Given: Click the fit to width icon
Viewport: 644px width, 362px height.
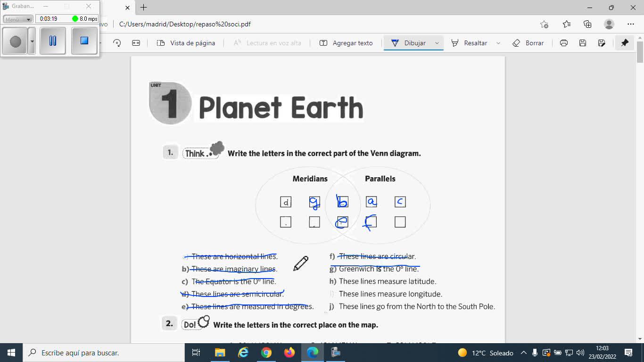Looking at the screenshot, I should (x=136, y=43).
